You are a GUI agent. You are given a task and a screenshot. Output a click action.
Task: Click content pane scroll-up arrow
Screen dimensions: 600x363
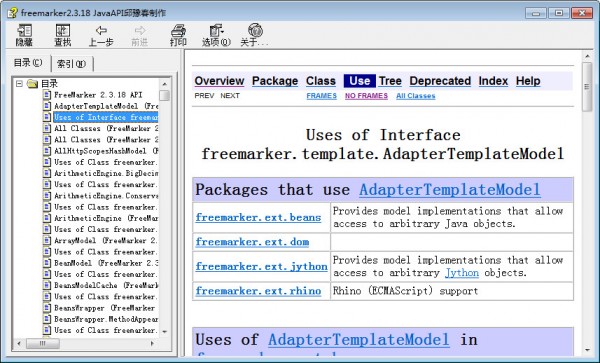click(587, 57)
